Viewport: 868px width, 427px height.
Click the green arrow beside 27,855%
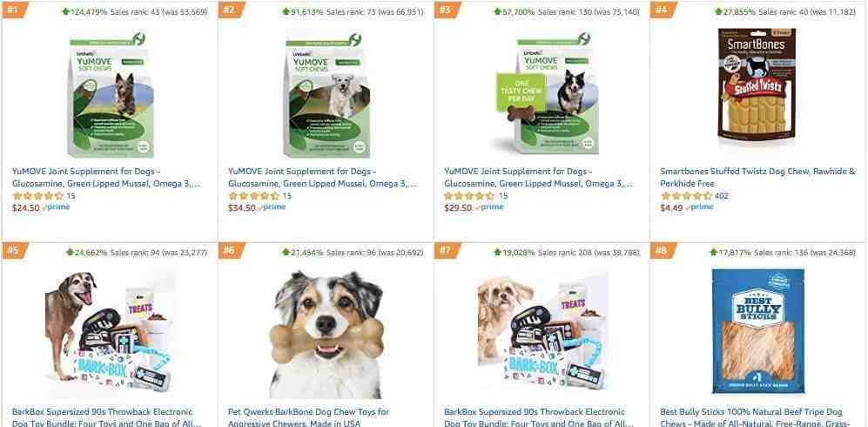click(718, 11)
